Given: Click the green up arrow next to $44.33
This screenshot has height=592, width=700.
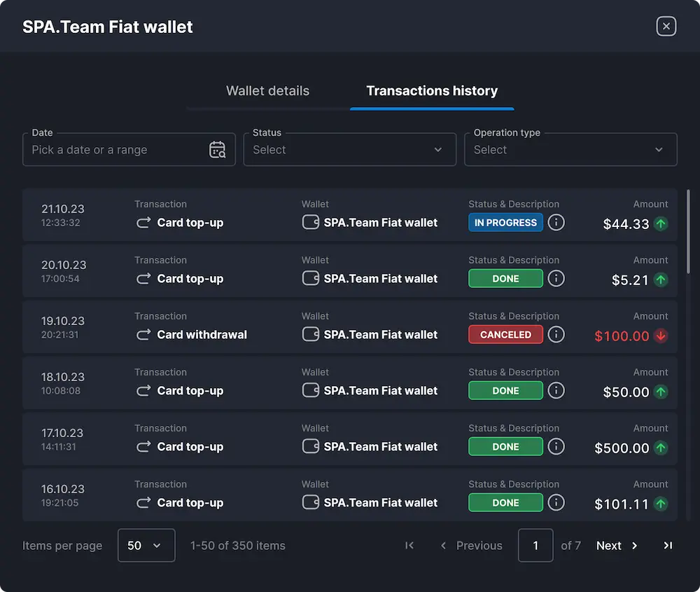Looking at the screenshot, I should click(x=661, y=224).
